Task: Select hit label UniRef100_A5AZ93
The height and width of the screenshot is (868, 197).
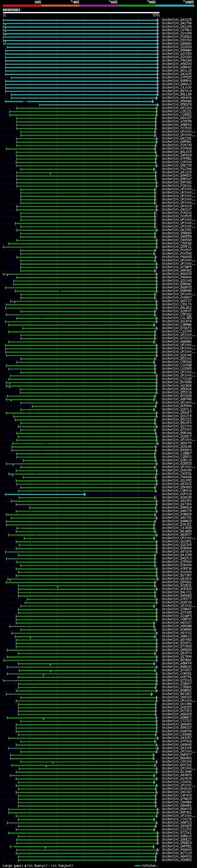Action: click(x=177, y=64)
